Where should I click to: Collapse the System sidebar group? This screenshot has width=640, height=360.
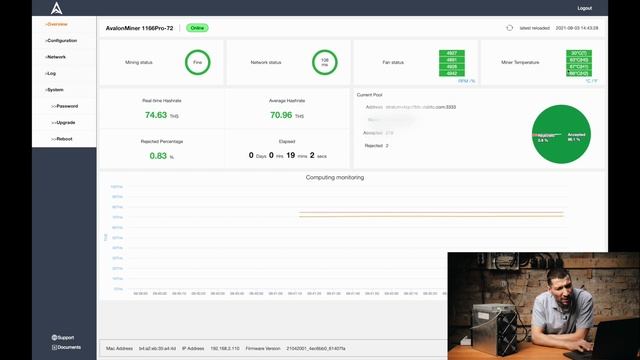pos(54,90)
